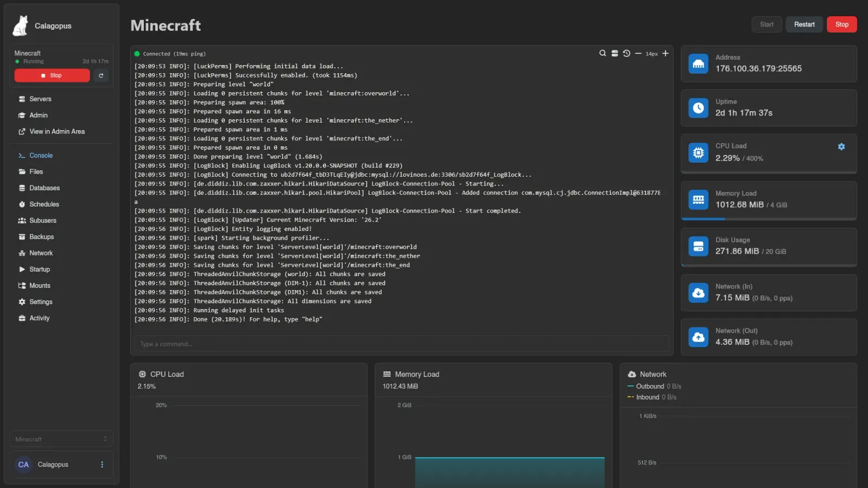Click the restart arrow icon in the sidebar server card
Viewport: 868px width, 488px height.
(x=101, y=75)
